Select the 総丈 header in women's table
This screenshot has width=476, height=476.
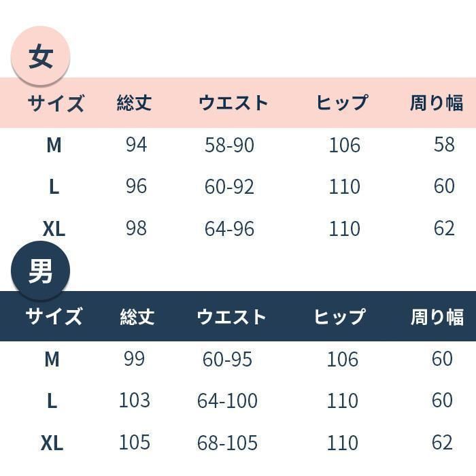134,102
